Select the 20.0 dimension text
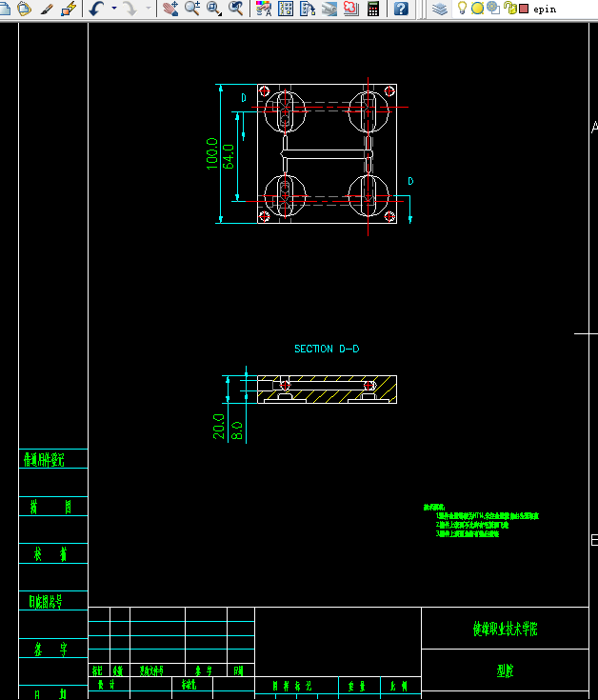598x700 pixels. click(x=219, y=427)
